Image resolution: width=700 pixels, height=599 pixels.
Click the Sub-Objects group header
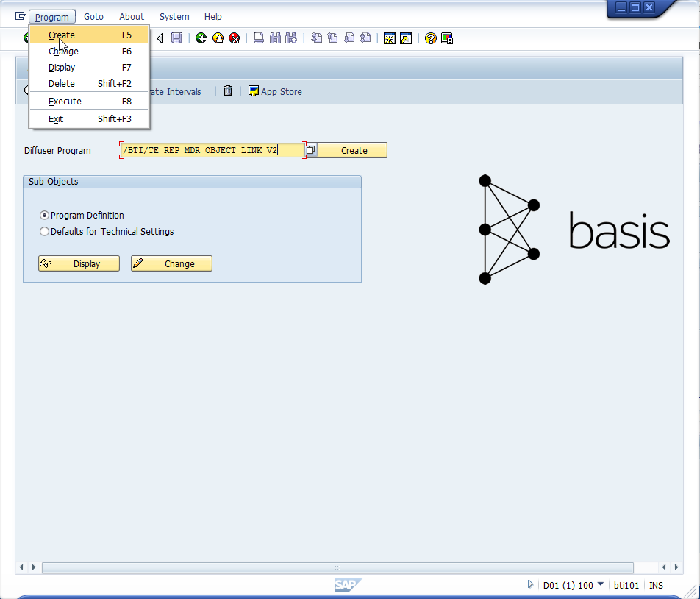tap(192, 181)
